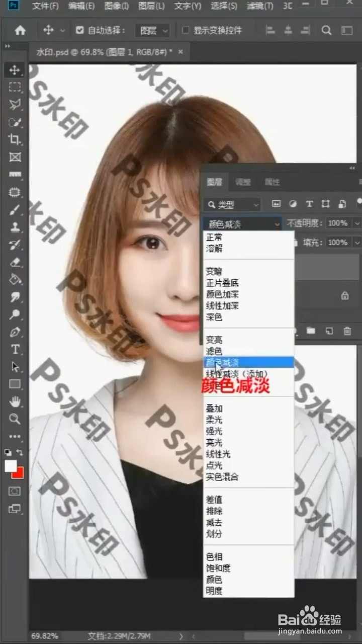Open the 编辑(E) menu

81,6
